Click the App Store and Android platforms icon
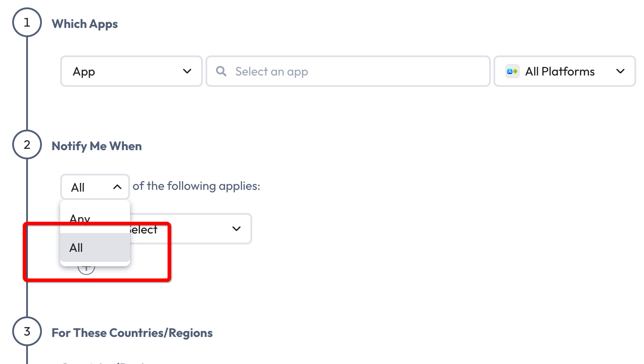Image resolution: width=644 pixels, height=364 pixels. [x=512, y=71]
